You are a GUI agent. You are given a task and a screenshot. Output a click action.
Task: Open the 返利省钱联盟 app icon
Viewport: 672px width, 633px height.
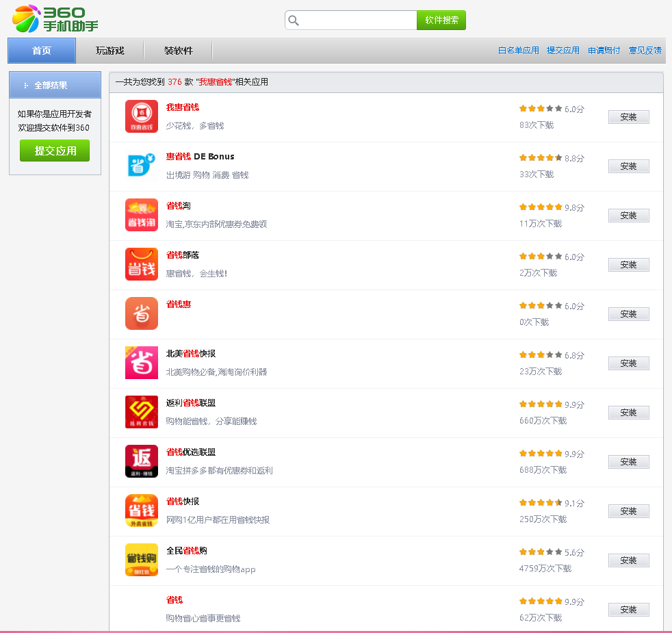(142, 412)
